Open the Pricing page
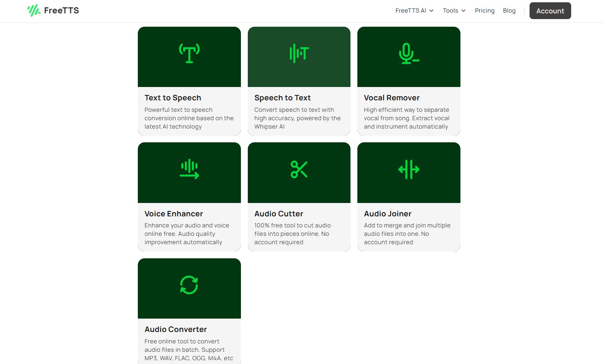Viewport: 604px width, 364px height. 484,11
